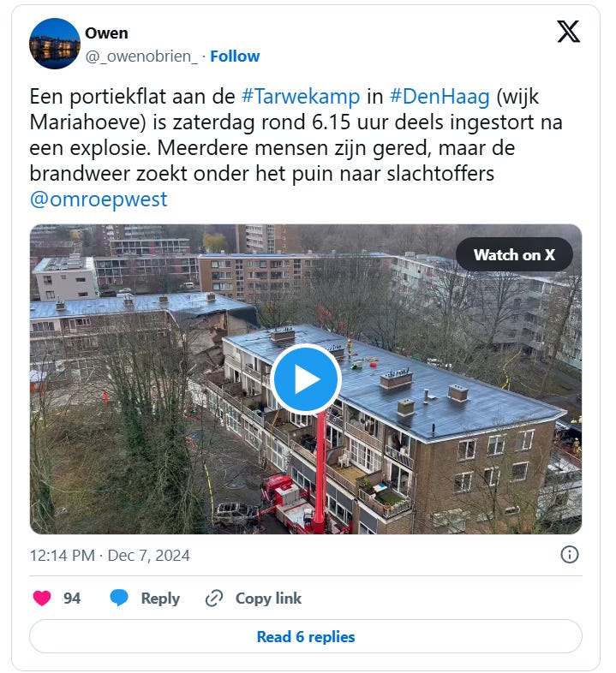Image resolution: width=616 pixels, height=673 pixels.
Task: Click the video thumbnail of the apartment building
Action: click(306, 379)
